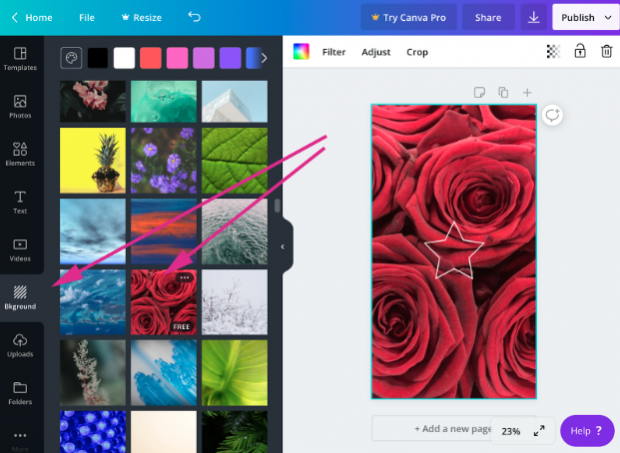The height and width of the screenshot is (453, 620).
Task: Choose the cream gradient background thumbnail
Action: tap(164, 432)
